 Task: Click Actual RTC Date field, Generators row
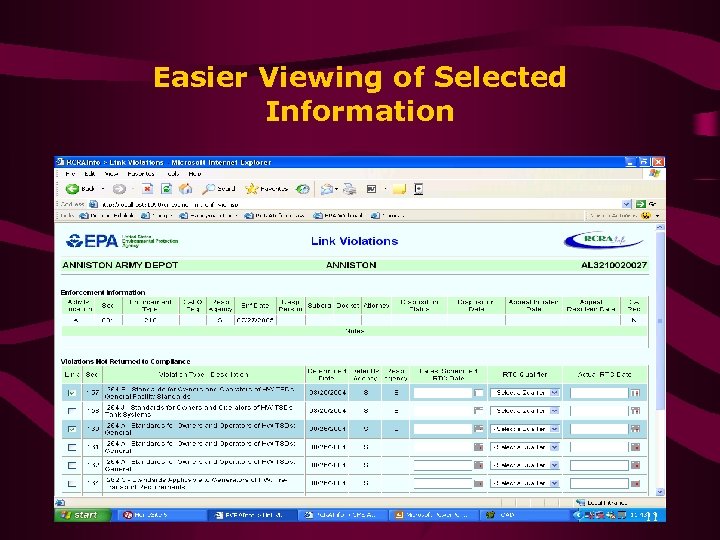pos(599,483)
